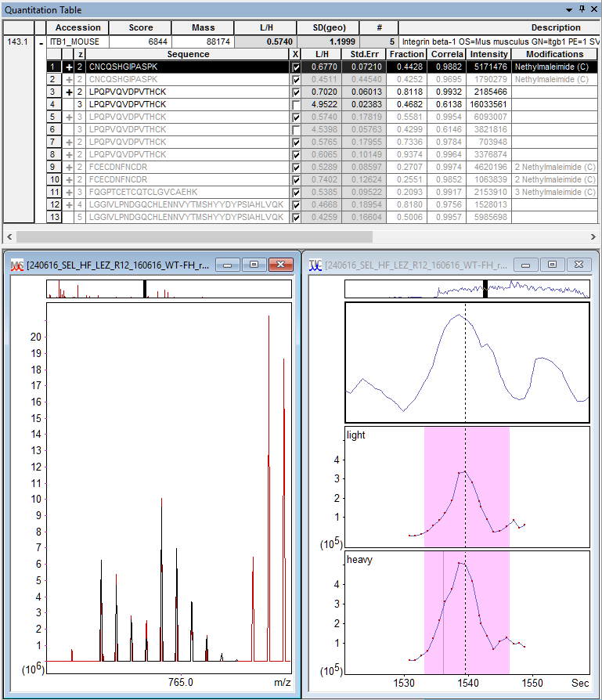Expand row 2 CNCQSHGIPASPK plus icon

[x=69, y=79]
